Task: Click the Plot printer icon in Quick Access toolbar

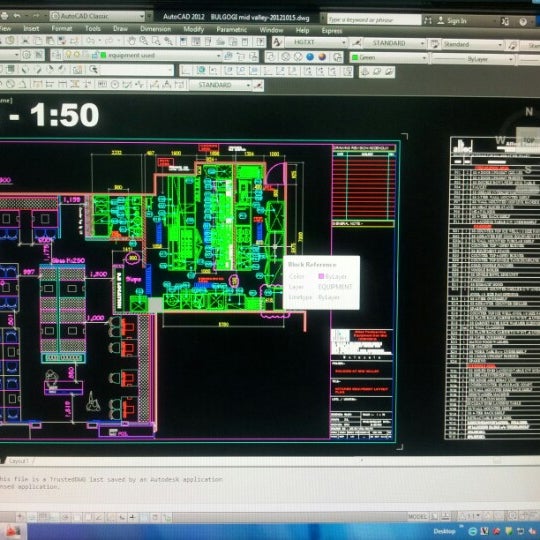Action: (x=4, y=16)
